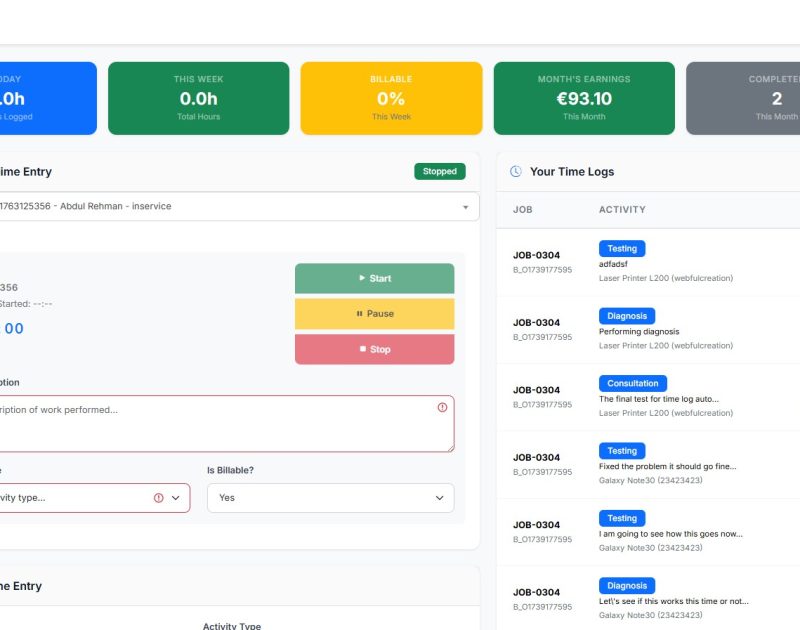This screenshot has width=800, height=630.
Task: Click the ACTIVITY column header
Action: coord(621,210)
